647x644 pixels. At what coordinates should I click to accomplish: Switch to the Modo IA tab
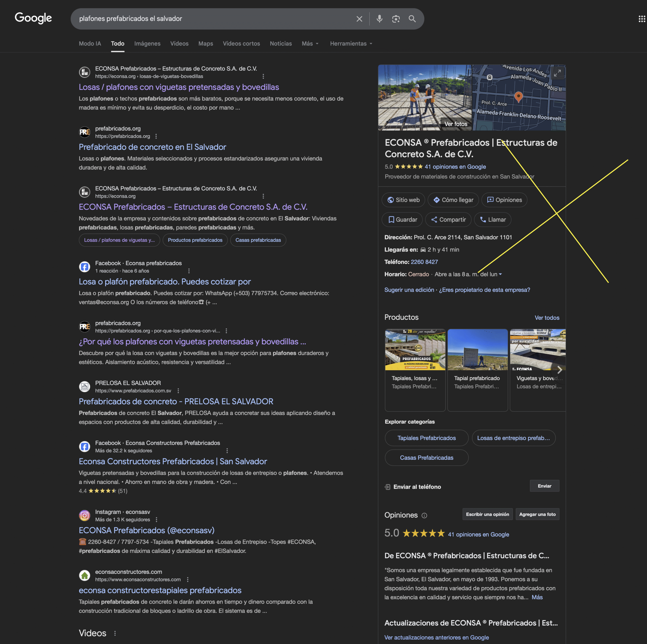click(x=90, y=43)
